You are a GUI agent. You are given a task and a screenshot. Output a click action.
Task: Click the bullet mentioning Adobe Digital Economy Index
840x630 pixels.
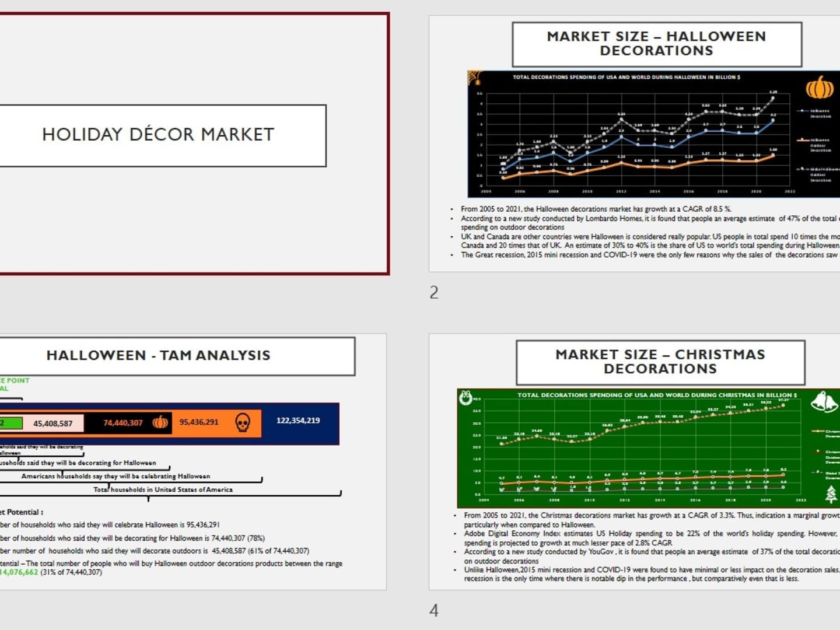pos(652,538)
